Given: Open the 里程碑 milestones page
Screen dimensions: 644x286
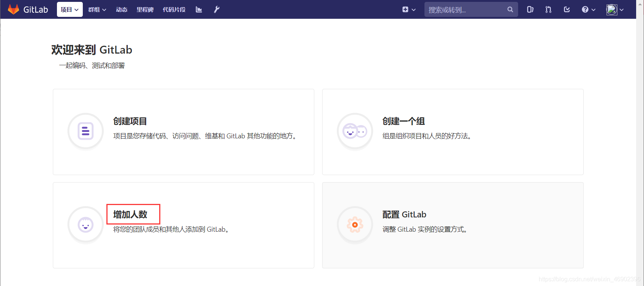Looking at the screenshot, I should (145, 9).
